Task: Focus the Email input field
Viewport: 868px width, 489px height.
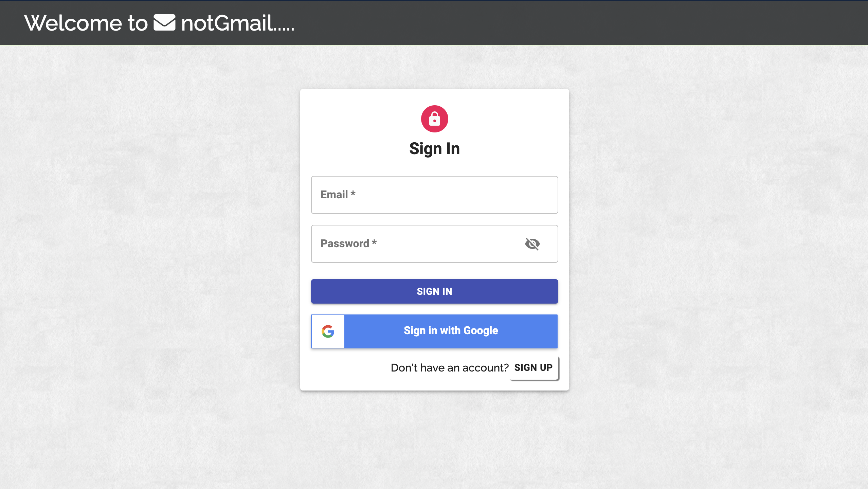Action: 434,195
